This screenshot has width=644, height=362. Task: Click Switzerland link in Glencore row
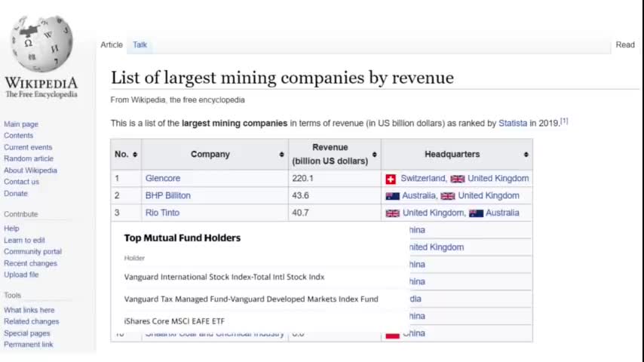click(423, 178)
